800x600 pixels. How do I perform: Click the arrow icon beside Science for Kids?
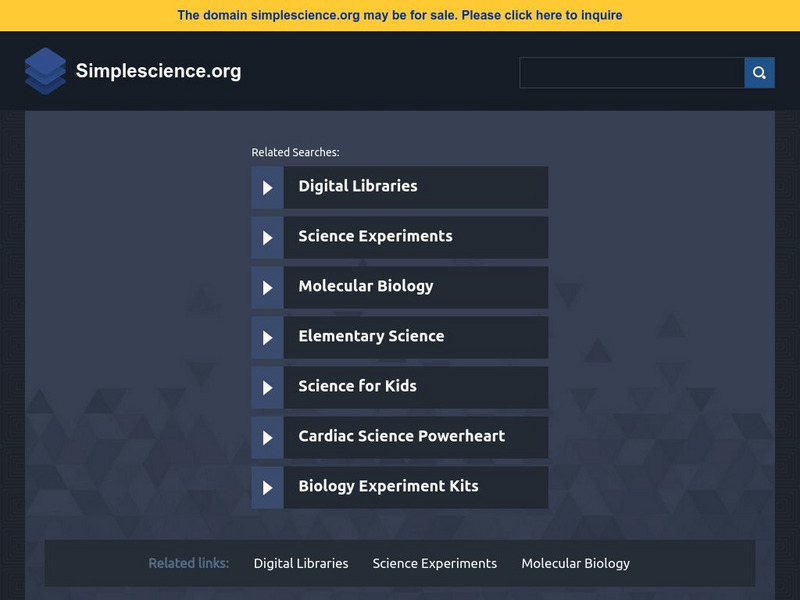pyautogui.click(x=267, y=388)
